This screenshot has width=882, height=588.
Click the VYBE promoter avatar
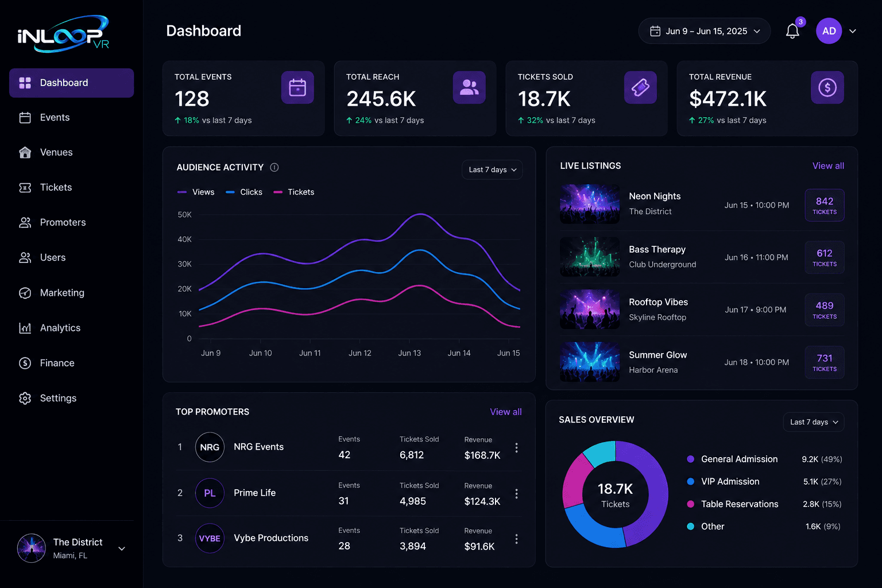tap(210, 538)
